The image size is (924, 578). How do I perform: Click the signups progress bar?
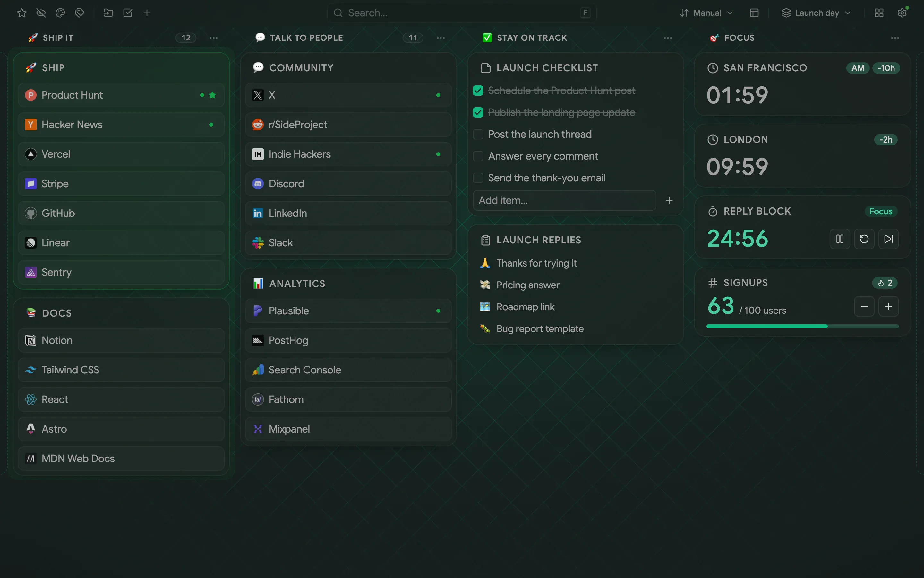click(x=803, y=326)
